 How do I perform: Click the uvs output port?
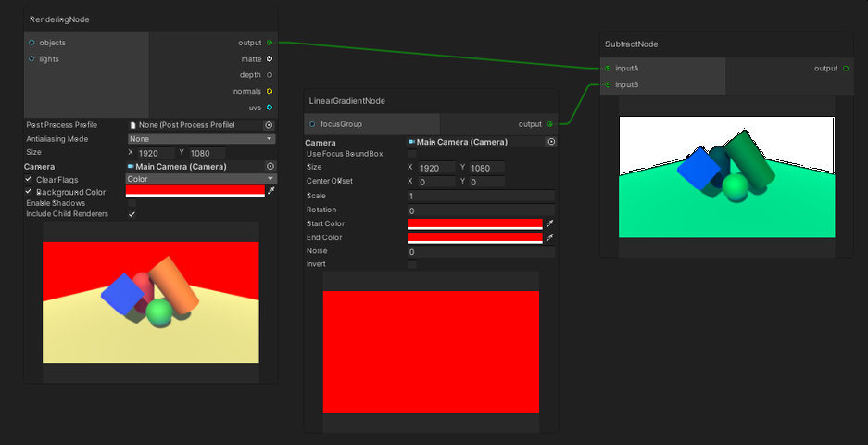click(x=270, y=108)
